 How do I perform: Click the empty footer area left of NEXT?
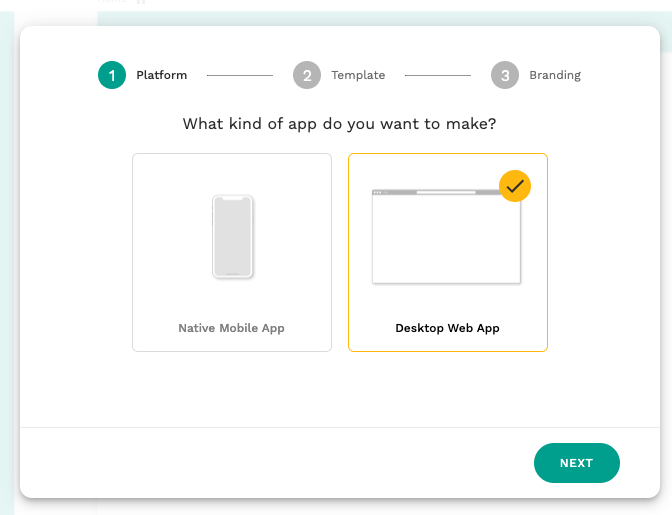pyautogui.click(x=270, y=463)
